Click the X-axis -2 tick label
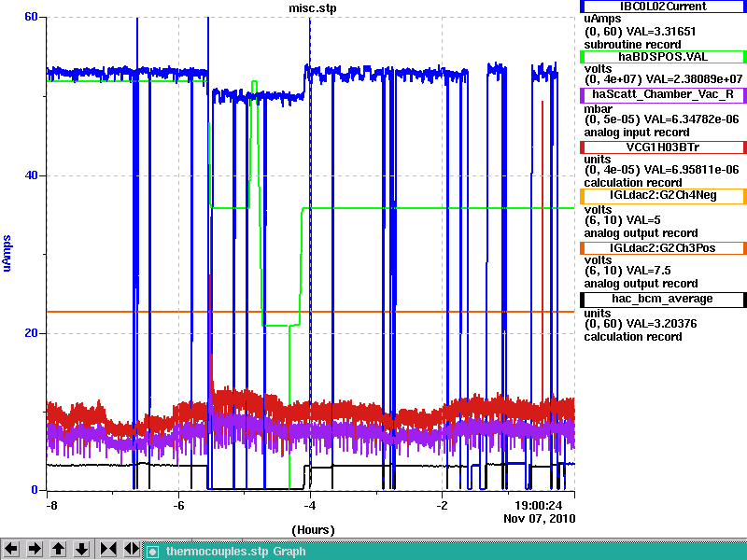The height and width of the screenshot is (560, 747). (x=442, y=506)
